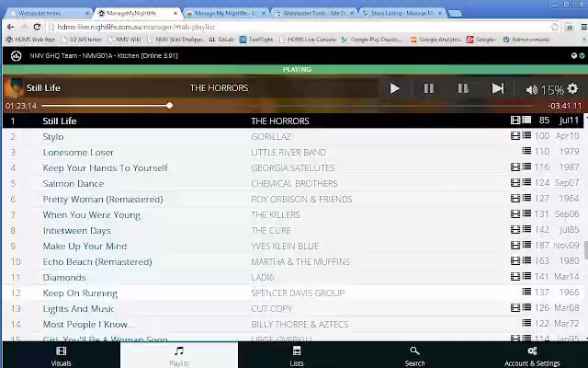
Task: Switch to Webmaster Tools browser tab
Action: pos(314,13)
